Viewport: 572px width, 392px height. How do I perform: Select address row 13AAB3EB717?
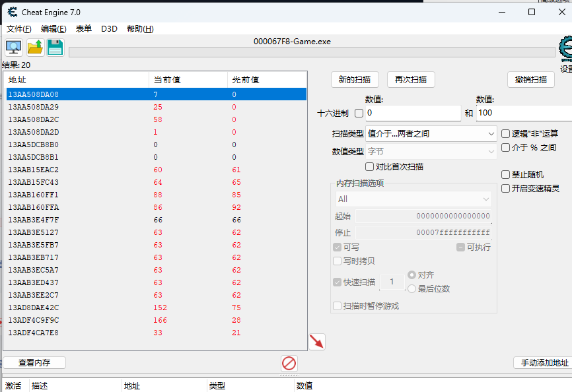click(x=156, y=257)
